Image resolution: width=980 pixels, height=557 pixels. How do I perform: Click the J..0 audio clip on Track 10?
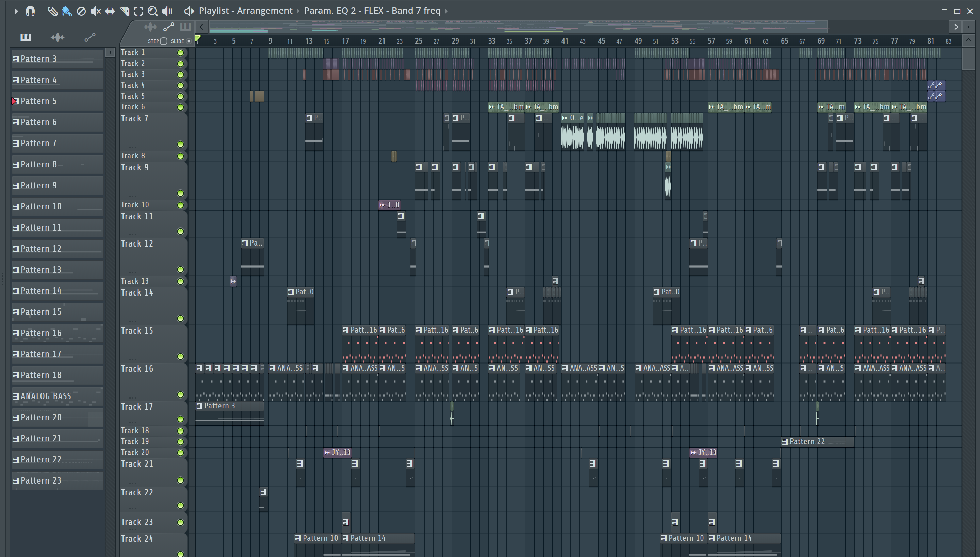389,205
